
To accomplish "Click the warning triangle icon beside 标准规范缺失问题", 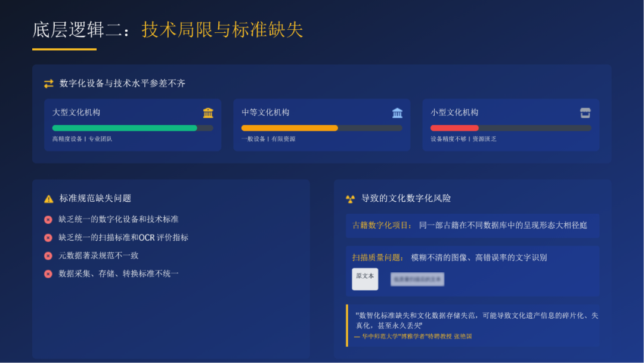I will pos(48,199).
